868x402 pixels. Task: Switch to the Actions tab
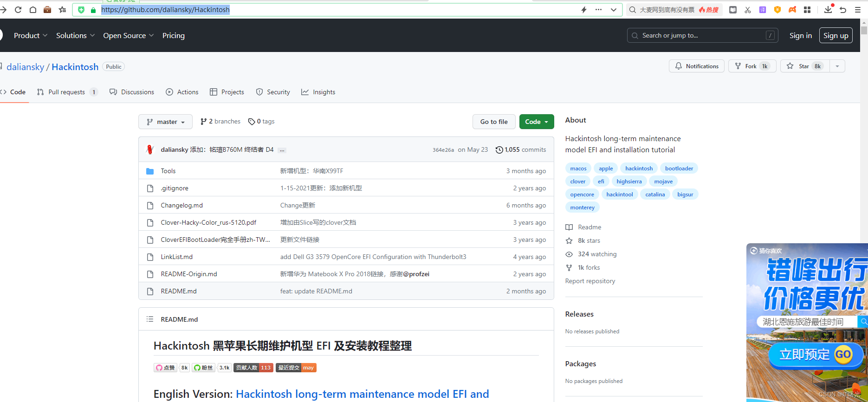[x=182, y=92]
